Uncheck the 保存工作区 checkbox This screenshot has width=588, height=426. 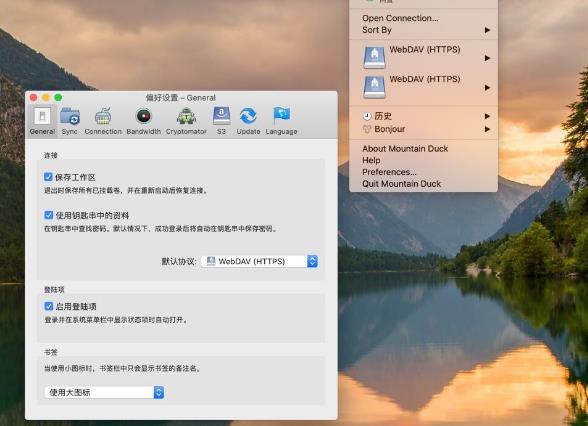tap(48, 177)
